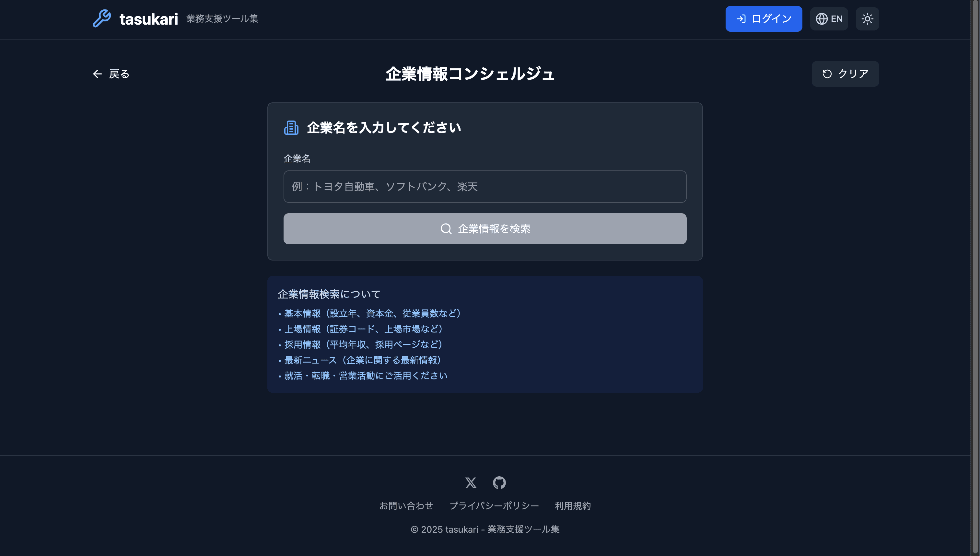Open the GitHub icon in the footer
This screenshot has width=980, height=556.
coord(499,483)
